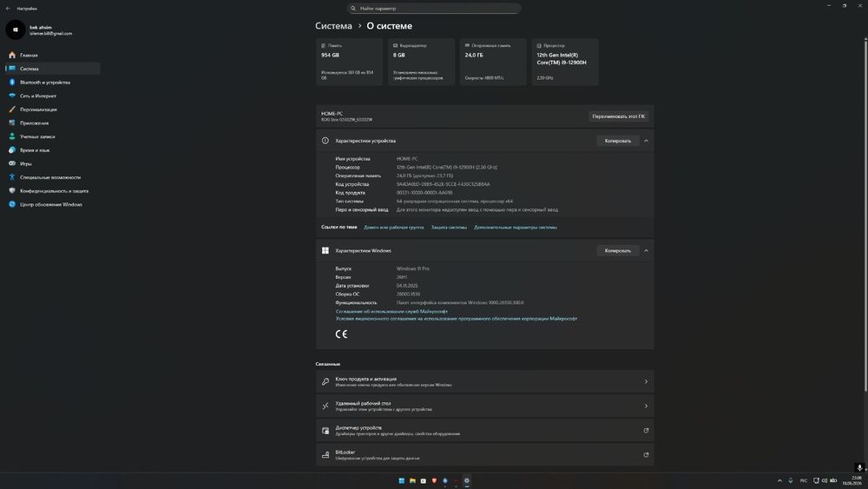This screenshot has width=868, height=489.
Task: Open the Память 954 GB storage card
Action: 349,62
